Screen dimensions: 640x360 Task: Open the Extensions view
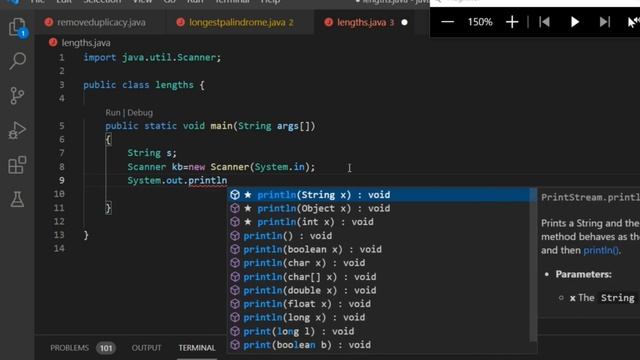[x=17, y=165]
